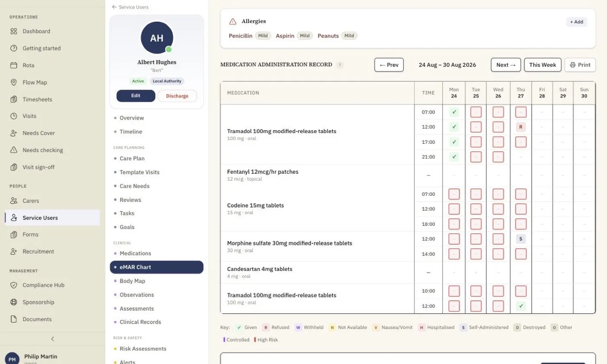607x364 pixels.
Task: Open the Dashboard icon in the sidebar
Action: tap(14, 31)
